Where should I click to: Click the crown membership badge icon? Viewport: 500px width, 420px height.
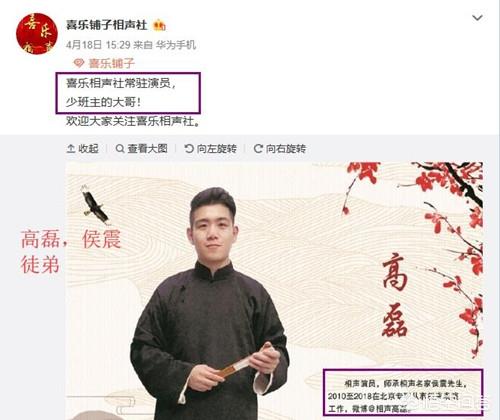(159, 25)
